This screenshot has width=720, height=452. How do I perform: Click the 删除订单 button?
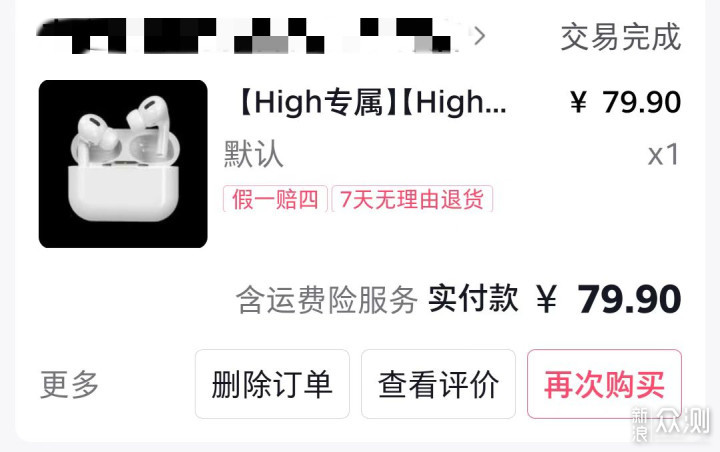click(272, 384)
